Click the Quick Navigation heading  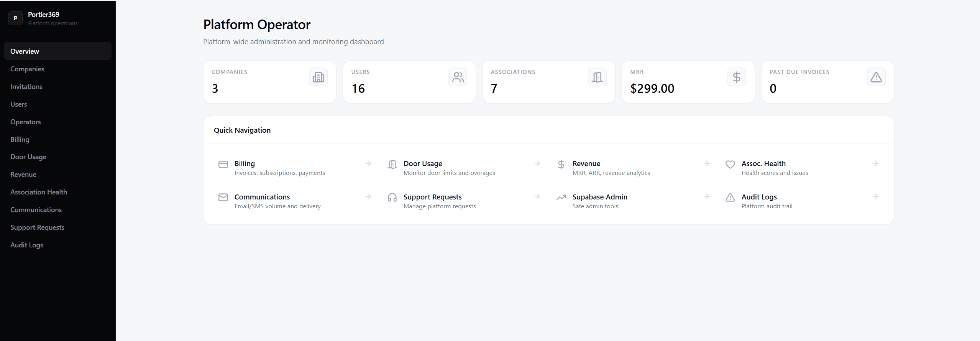click(242, 130)
